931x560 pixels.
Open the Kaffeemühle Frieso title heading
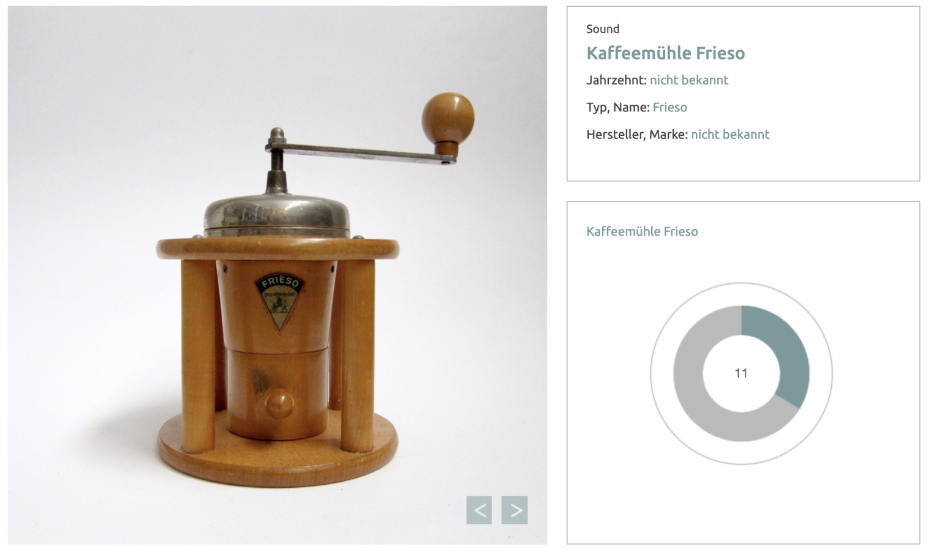tap(665, 53)
